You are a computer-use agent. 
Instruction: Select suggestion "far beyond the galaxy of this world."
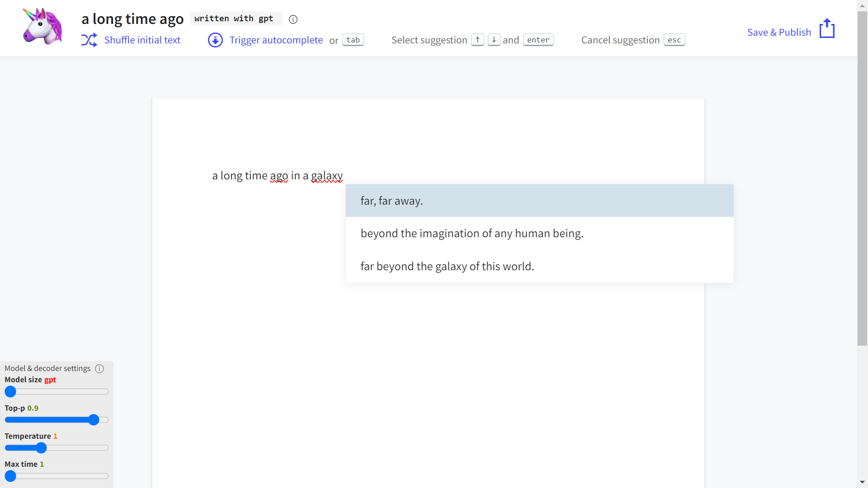coord(539,266)
